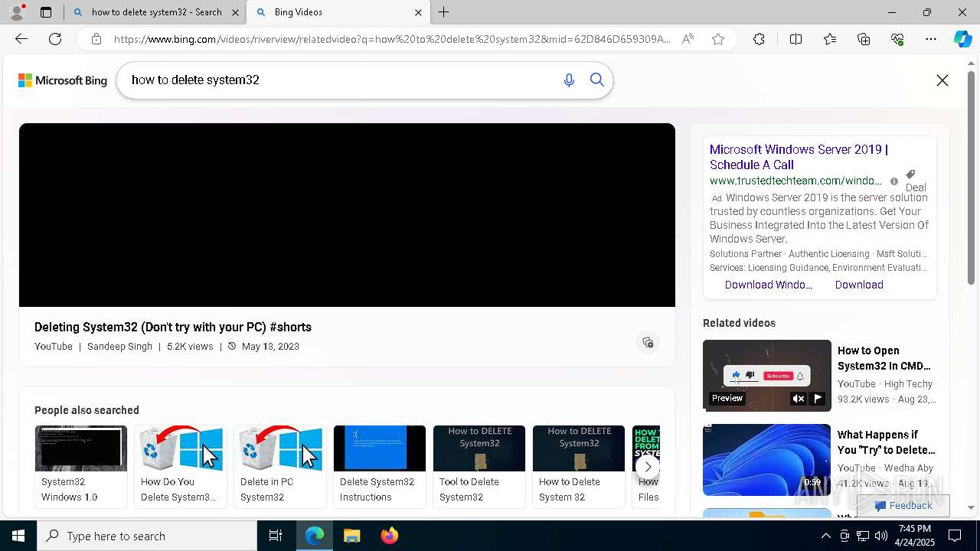
Task: Open the Collections icon
Action: point(864,39)
